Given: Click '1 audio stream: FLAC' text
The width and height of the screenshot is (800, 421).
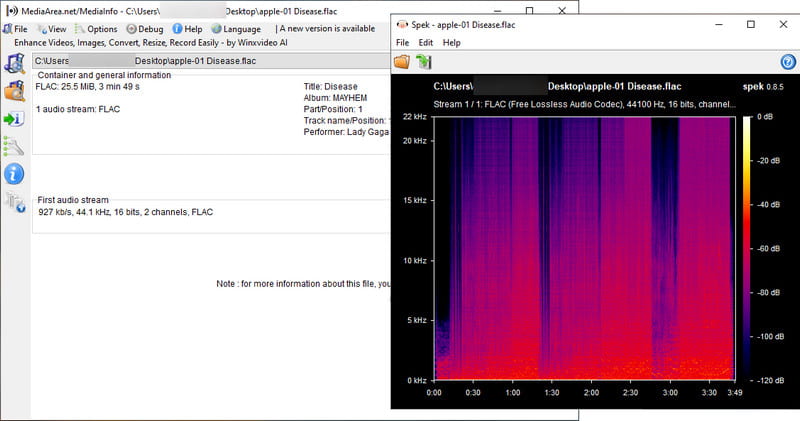Looking at the screenshot, I should (78, 109).
